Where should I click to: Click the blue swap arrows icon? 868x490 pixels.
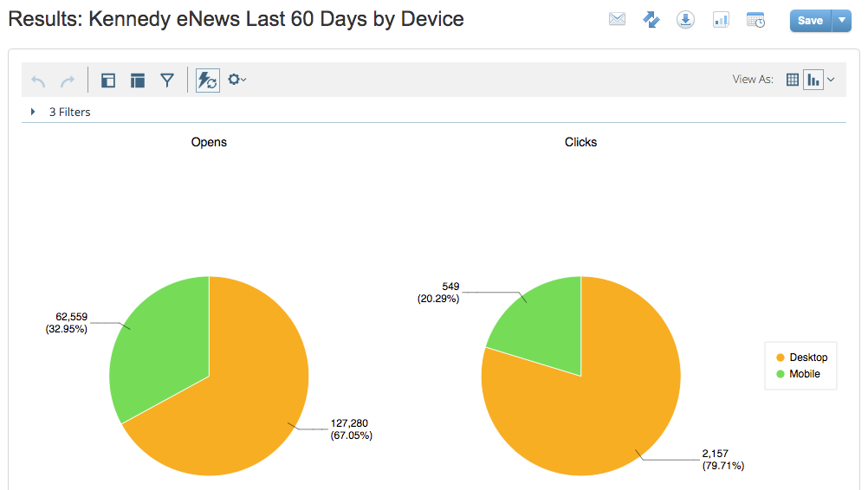click(x=651, y=20)
